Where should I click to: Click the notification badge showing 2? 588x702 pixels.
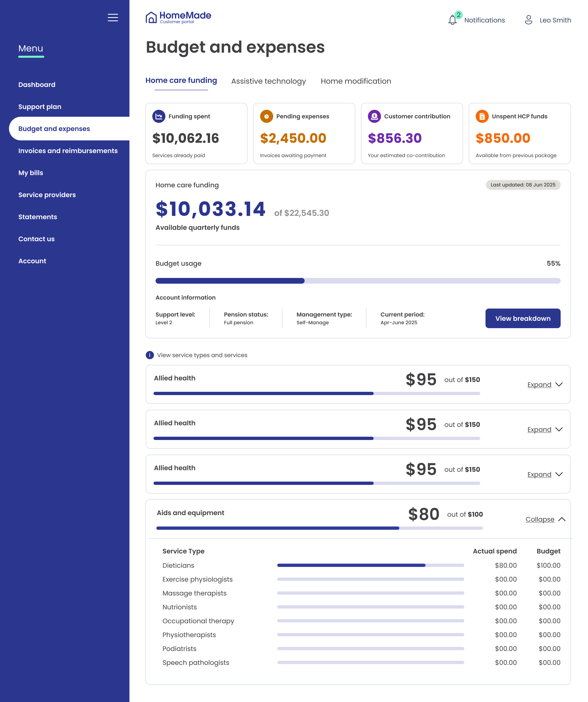459,15
